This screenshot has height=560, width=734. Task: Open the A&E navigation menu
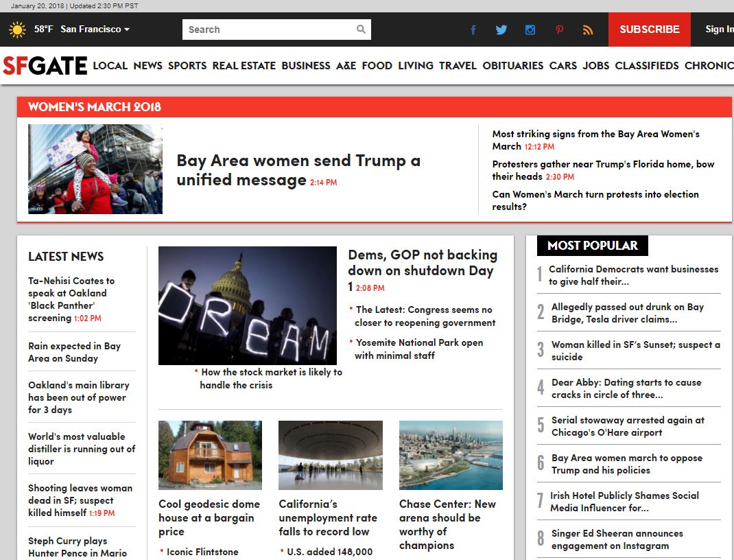(346, 66)
